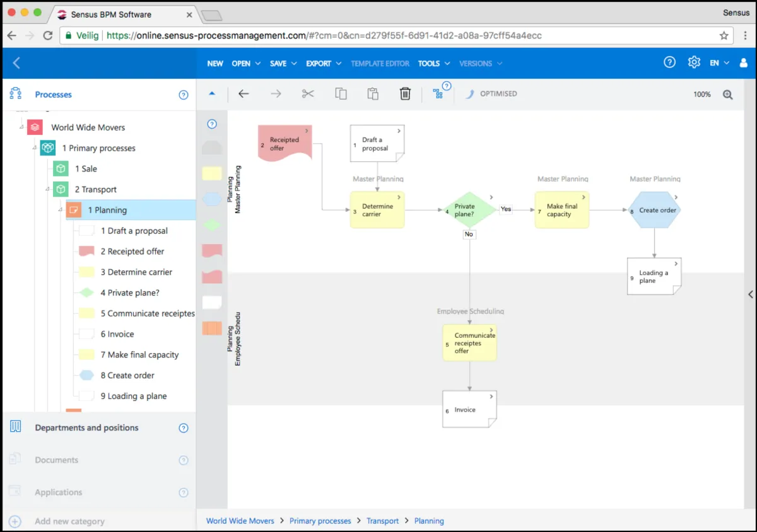Viewport: 757px width, 532px height.
Task: Select the gray start shape in palette
Action: 212,148
